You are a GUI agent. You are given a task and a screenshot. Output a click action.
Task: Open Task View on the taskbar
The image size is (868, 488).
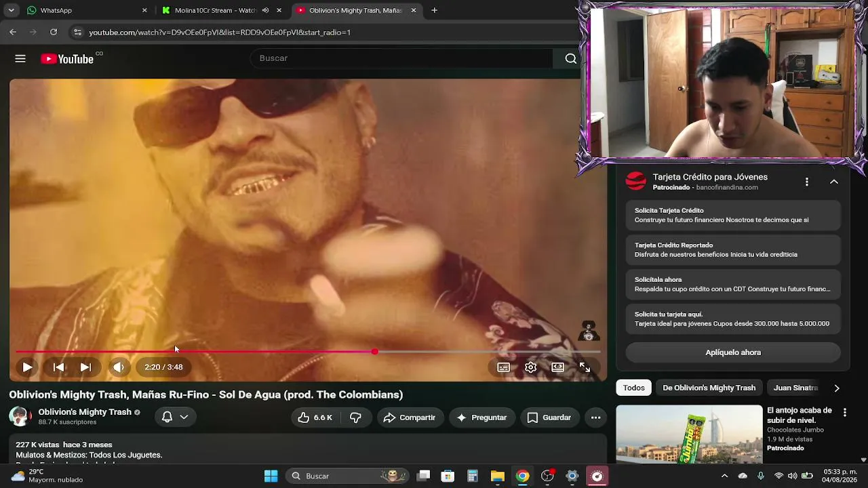coord(423,476)
